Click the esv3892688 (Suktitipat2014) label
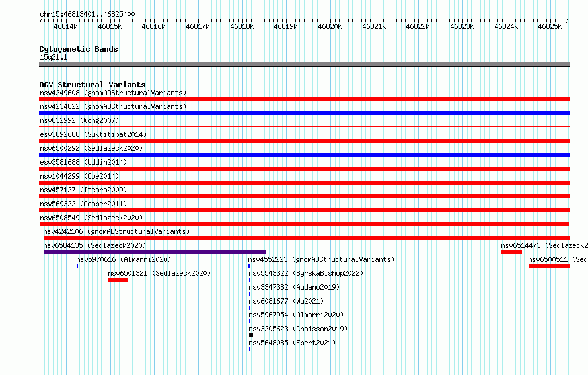 93,134
